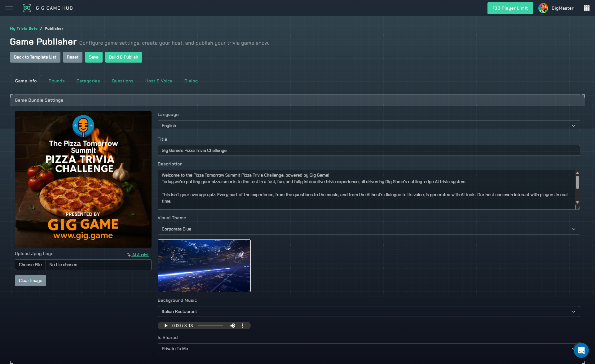
Task: Open the Visual Theme dropdown
Action: pyautogui.click(x=368, y=229)
